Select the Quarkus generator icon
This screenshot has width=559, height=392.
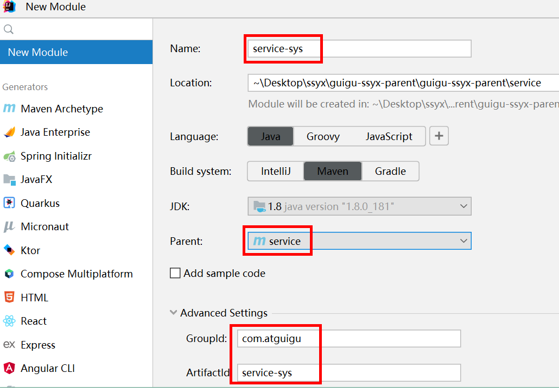tap(9, 204)
